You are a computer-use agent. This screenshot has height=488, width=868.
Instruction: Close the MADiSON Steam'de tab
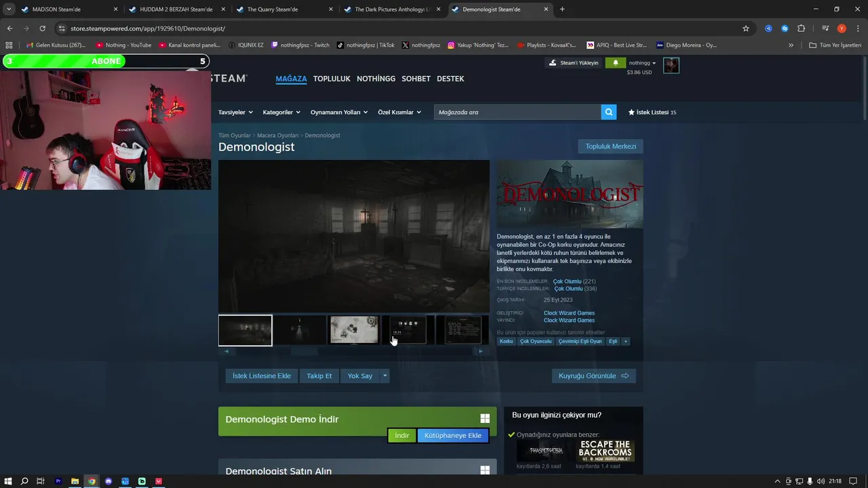point(115,9)
